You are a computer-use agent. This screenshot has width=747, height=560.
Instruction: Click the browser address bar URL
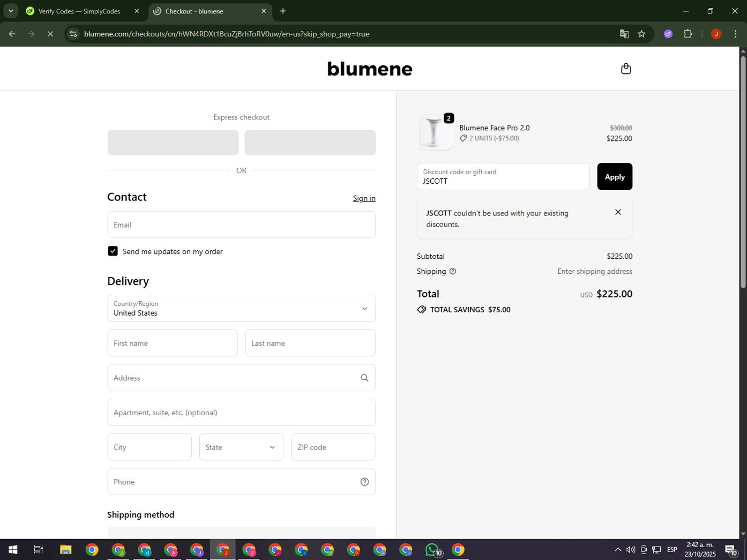(227, 34)
